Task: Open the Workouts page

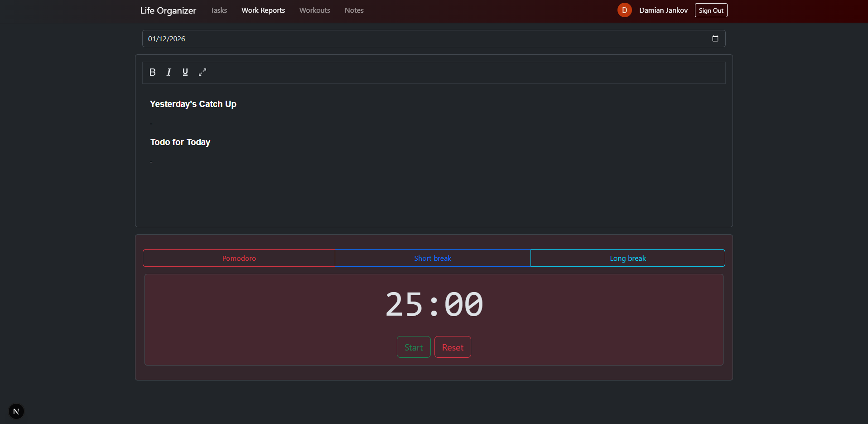Action: (x=314, y=10)
